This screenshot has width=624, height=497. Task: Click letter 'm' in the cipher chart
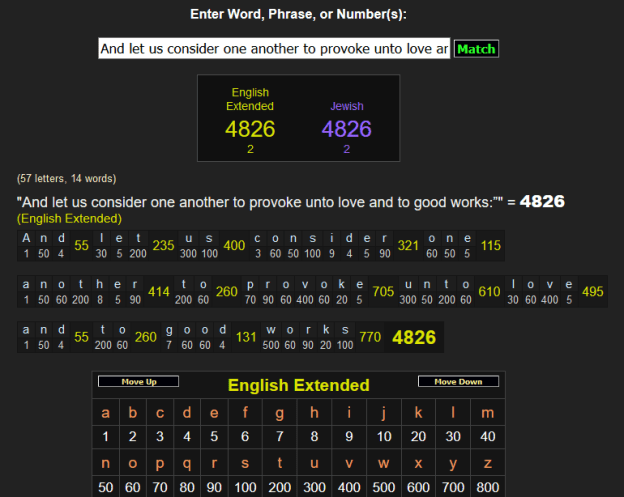(487, 413)
